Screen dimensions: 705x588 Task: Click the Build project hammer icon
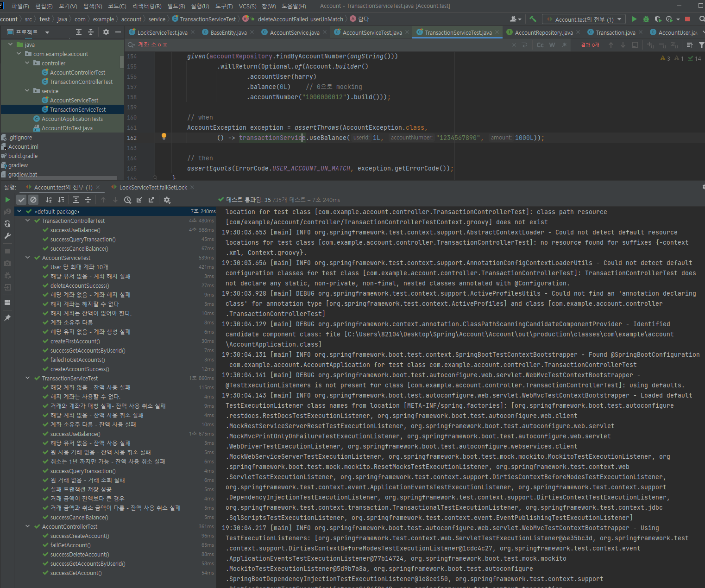point(533,19)
